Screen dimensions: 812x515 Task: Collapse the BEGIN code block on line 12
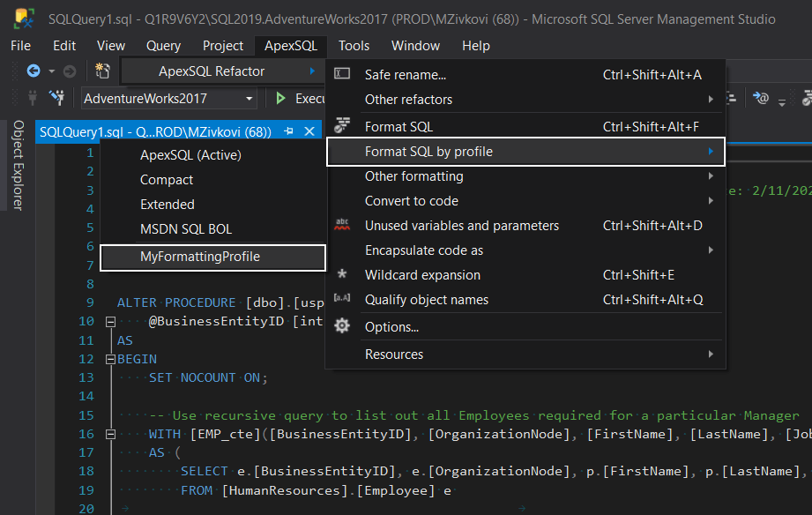[112, 358]
